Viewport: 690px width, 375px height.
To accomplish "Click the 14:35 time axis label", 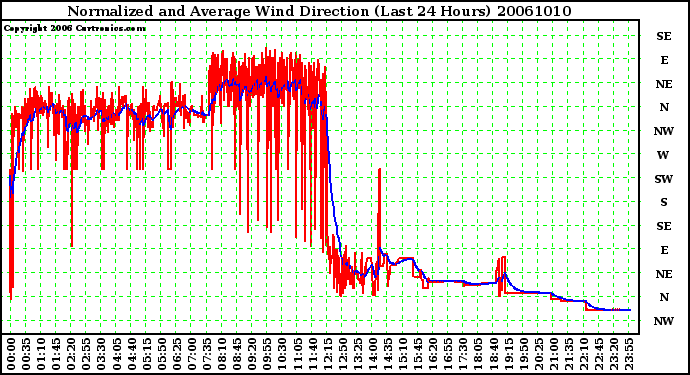I will (388, 354).
